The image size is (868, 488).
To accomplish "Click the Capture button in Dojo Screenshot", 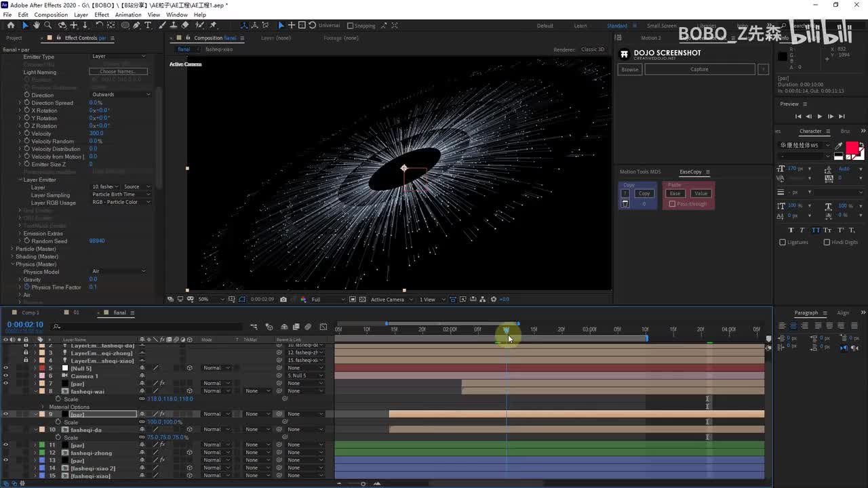I will click(x=699, y=69).
